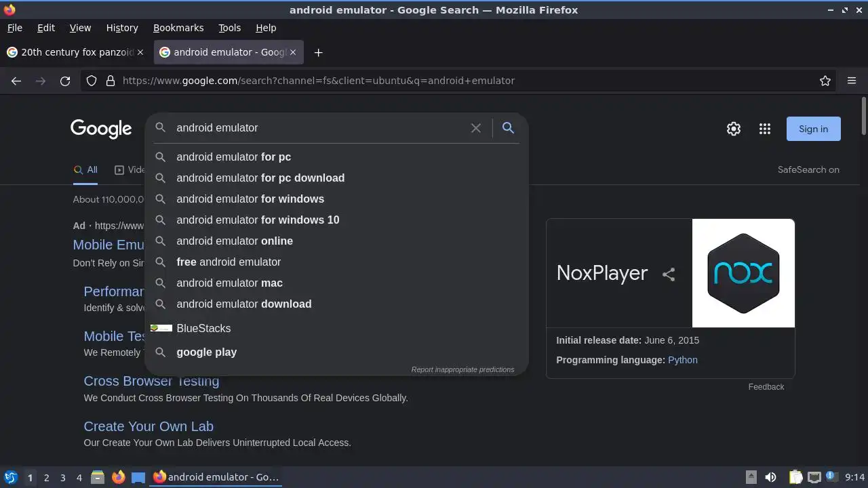The width and height of the screenshot is (868, 488).
Task: Switch to workspace 4
Action: 79,477
